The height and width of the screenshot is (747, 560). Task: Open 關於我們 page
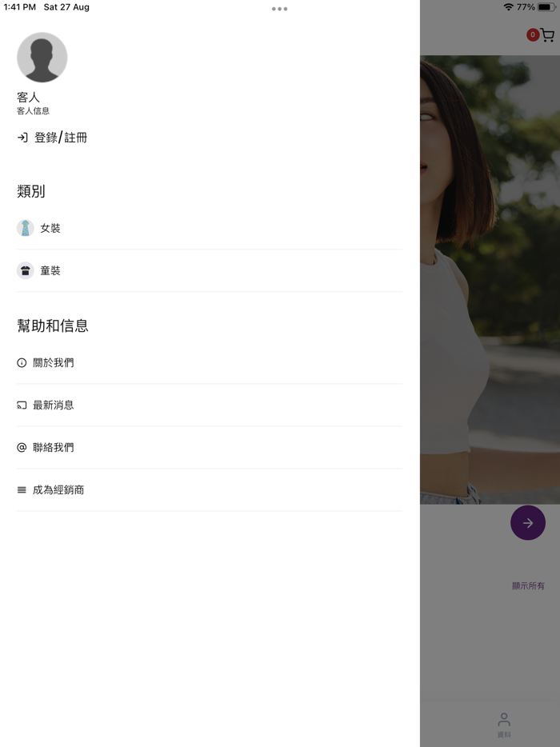click(x=210, y=363)
